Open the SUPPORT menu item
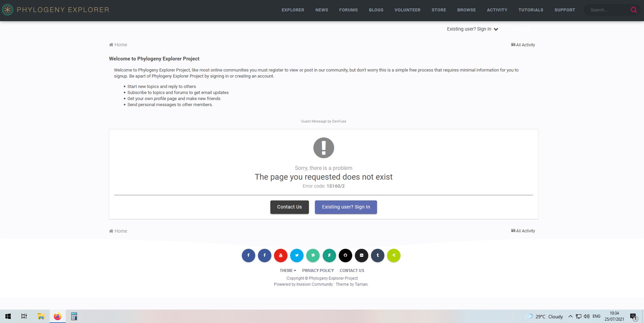Viewport: 644px width, 323px height. pyautogui.click(x=565, y=10)
